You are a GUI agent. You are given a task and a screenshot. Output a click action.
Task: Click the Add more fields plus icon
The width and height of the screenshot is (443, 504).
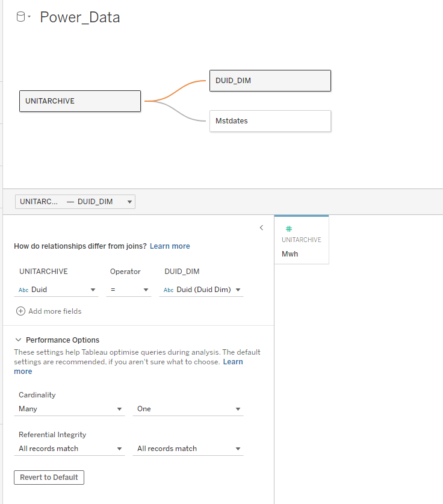[20, 311]
